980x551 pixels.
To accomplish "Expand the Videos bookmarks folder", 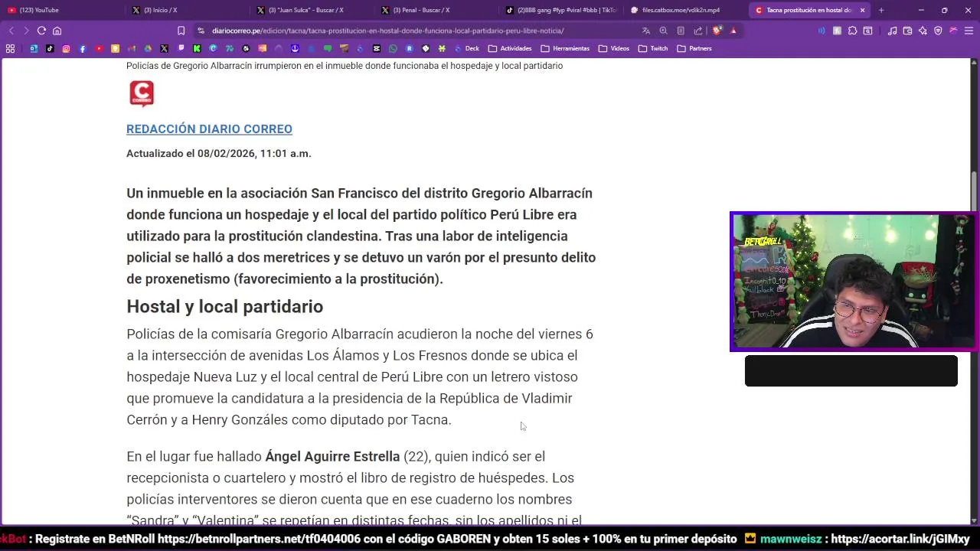I will pyautogui.click(x=614, y=48).
